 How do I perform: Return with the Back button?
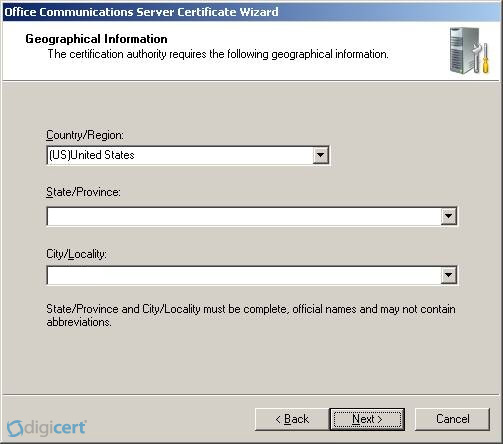click(x=292, y=419)
